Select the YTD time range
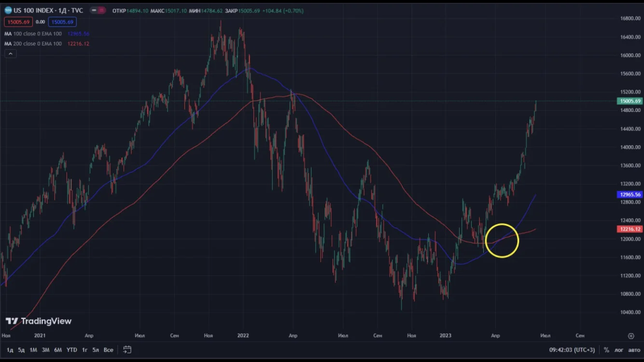 71,349
